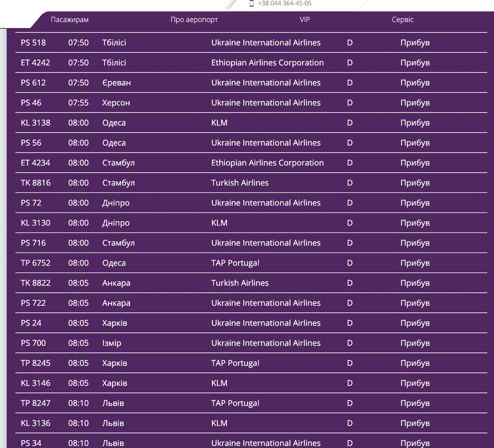The width and height of the screenshot is (494, 448).
Task: Open the Сервіс menu
Action: 403,20
